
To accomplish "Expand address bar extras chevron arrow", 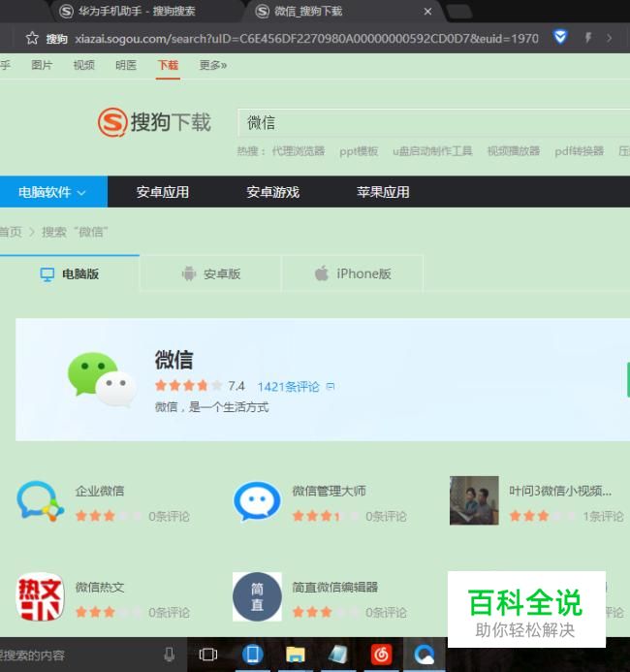I will pos(610,38).
